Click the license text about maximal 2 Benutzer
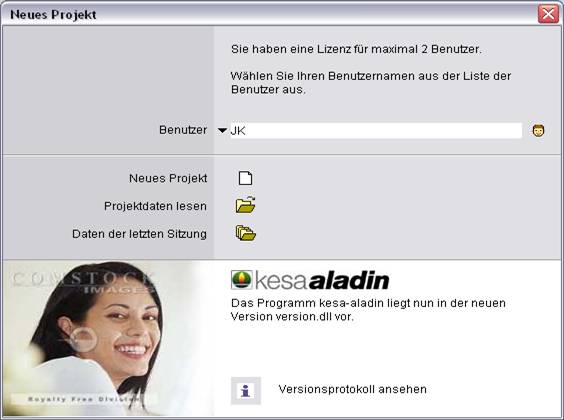This screenshot has width=564, height=420. pos(356,49)
